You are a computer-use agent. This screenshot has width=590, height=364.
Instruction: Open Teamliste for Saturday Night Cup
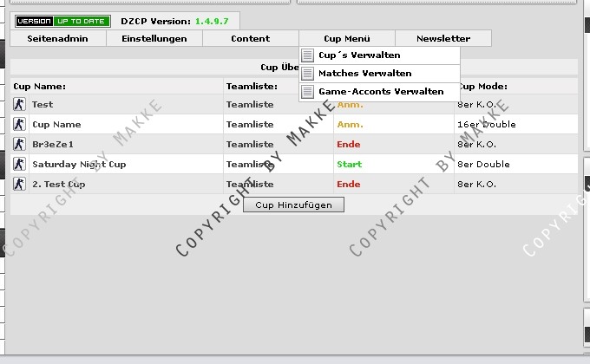(x=250, y=165)
